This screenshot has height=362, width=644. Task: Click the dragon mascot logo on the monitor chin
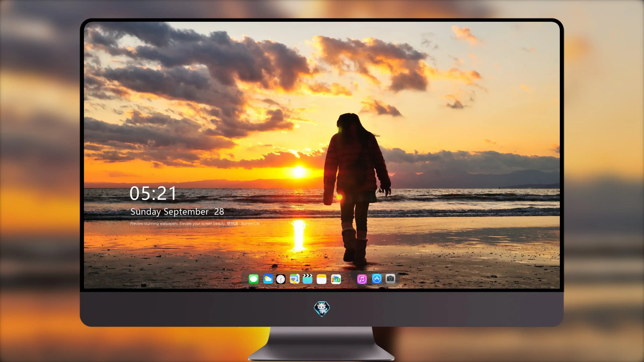pyautogui.click(x=322, y=309)
